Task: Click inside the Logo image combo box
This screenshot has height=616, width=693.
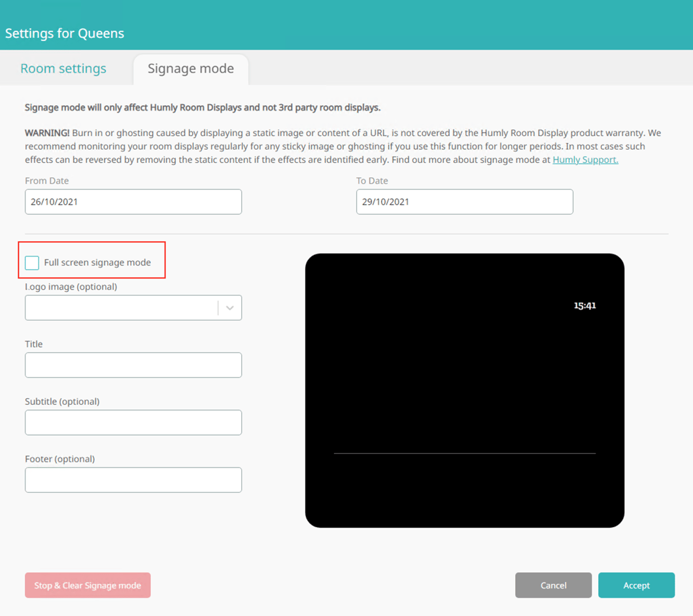Action: (x=121, y=308)
